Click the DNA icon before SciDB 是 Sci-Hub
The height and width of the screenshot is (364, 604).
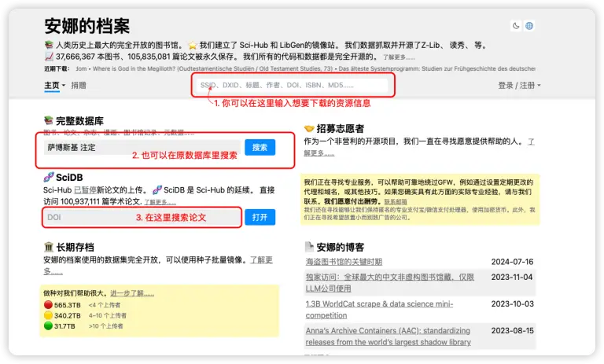pos(157,190)
